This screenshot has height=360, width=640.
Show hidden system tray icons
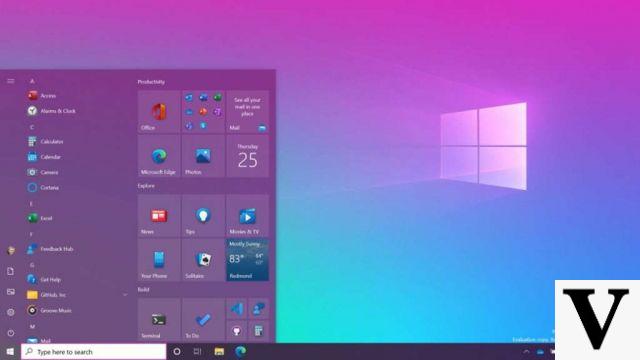526,351
